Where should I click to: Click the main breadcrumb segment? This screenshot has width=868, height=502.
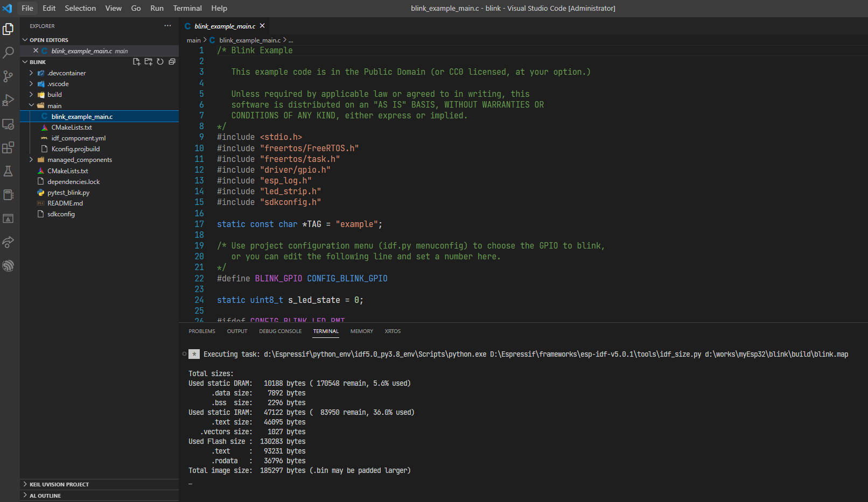(x=193, y=40)
